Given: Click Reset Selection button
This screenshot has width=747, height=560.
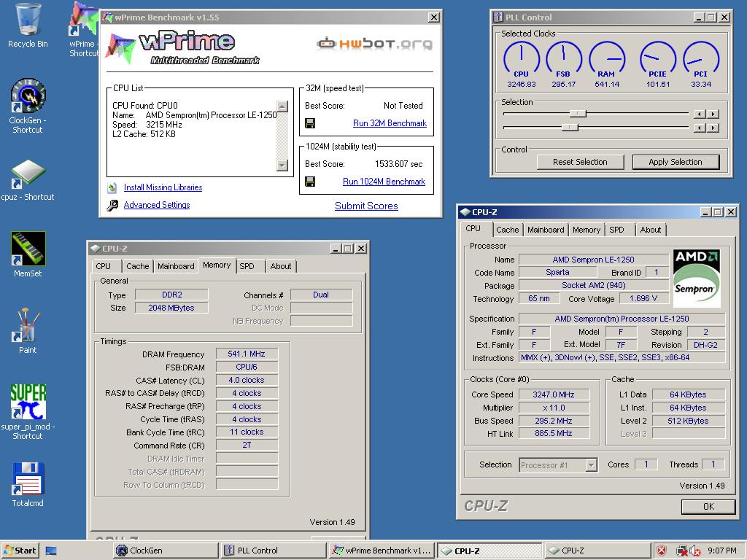Looking at the screenshot, I should click(580, 163).
